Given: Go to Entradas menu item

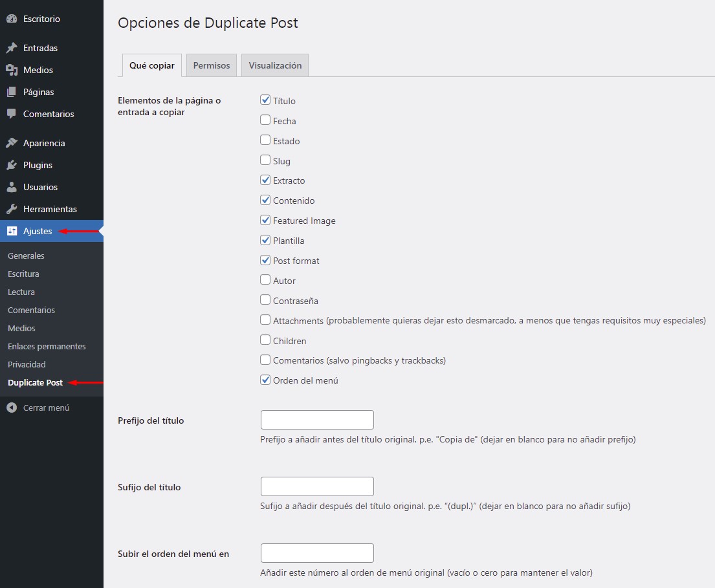Looking at the screenshot, I should click(x=40, y=48).
